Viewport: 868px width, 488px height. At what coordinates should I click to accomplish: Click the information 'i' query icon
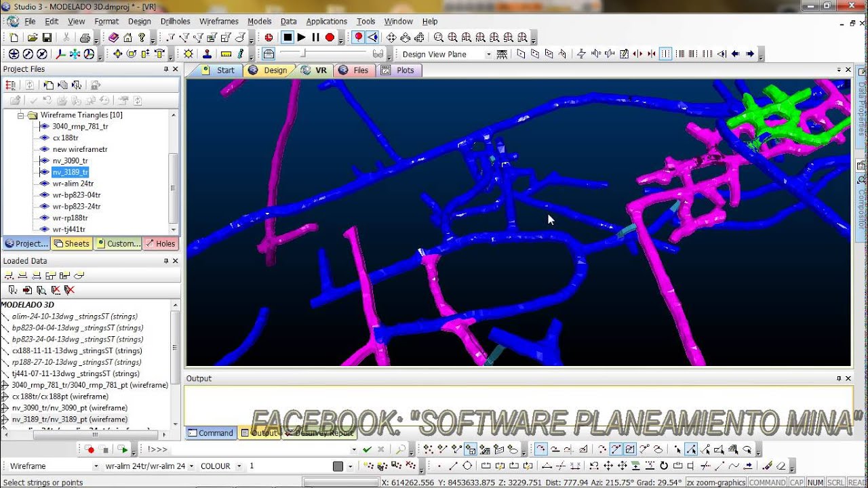pos(241,54)
